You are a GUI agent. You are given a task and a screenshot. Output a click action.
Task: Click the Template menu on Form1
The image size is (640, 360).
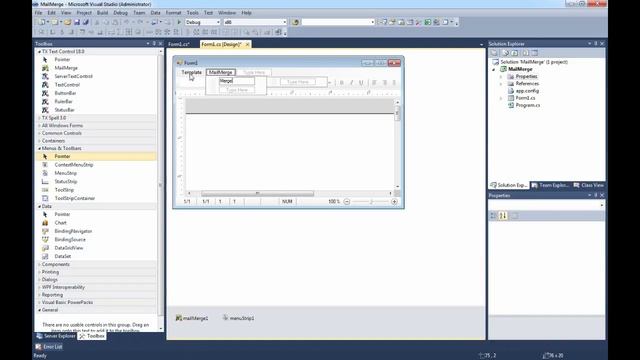[191, 72]
